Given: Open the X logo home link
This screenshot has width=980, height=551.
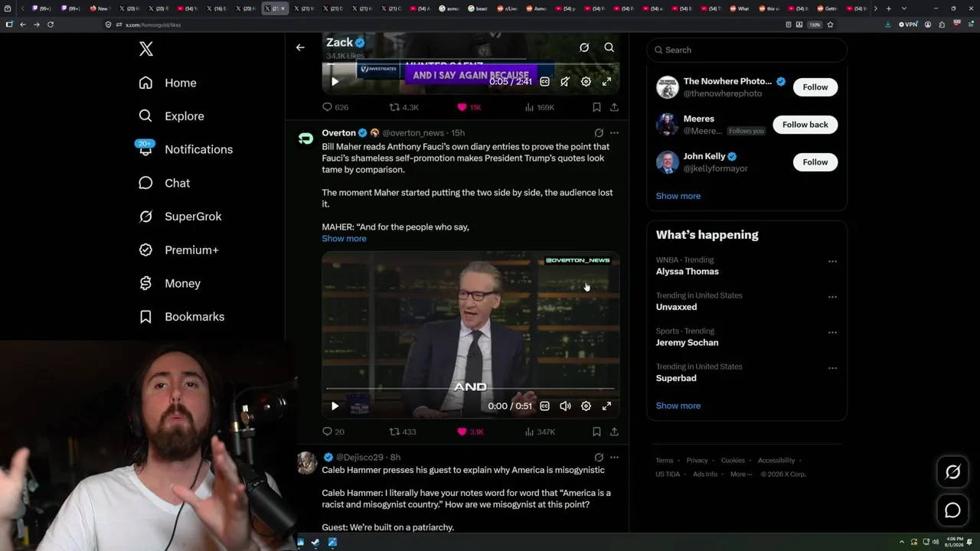Looking at the screenshot, I should coord(146,50).
